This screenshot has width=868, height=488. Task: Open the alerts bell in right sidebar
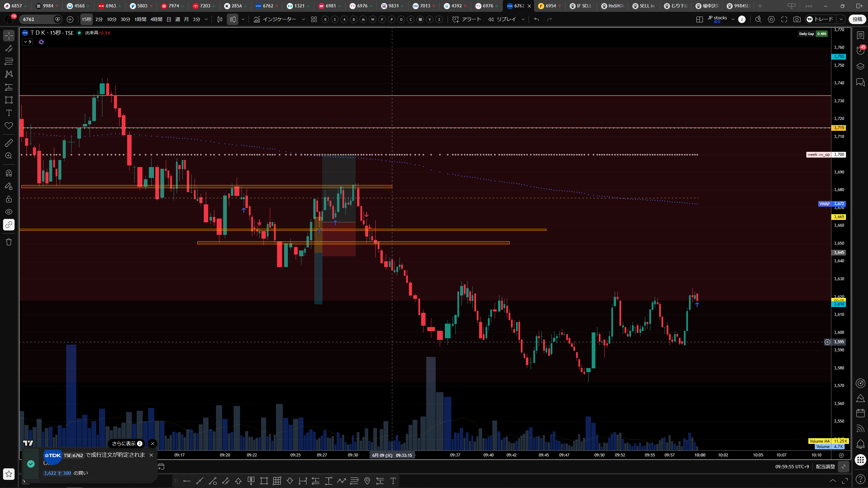pyautogui.click(x=860, y=444)
